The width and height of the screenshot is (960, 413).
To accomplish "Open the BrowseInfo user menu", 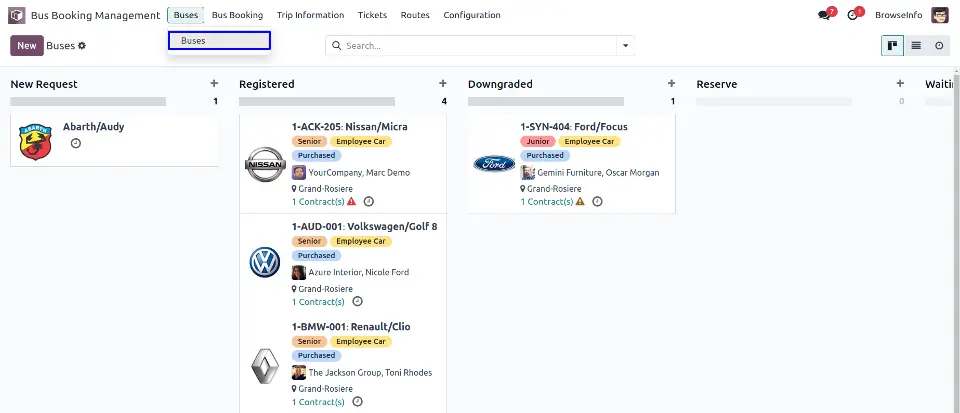I will click(x=898, y=15).
